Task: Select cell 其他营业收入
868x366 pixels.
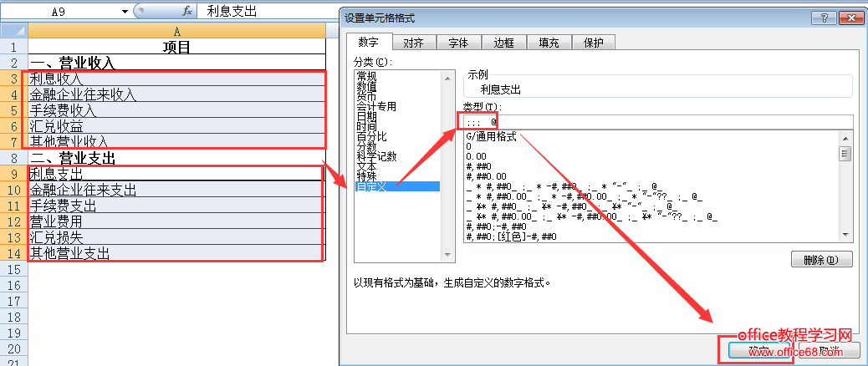Action: [x=176, y=142]
